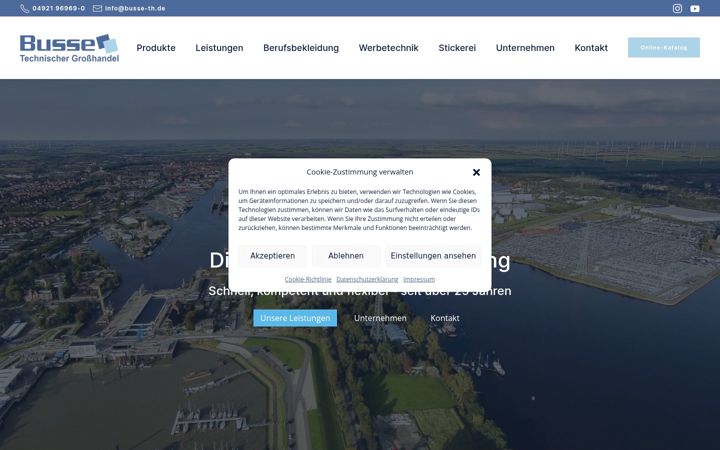Close the cookie consent dialog
The width and height of the screenshot is (720, 450).
coord(476,172)
